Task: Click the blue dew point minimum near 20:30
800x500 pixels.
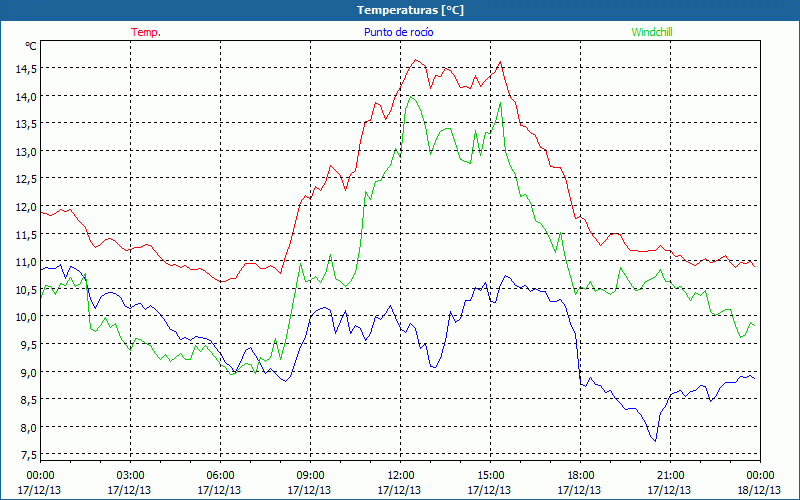Action: (x=655, y=441)
